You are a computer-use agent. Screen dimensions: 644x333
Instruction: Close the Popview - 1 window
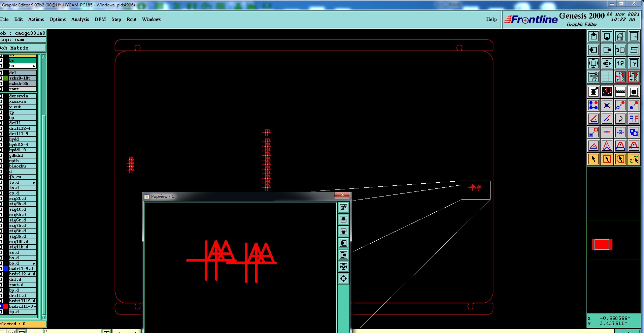coord(342,195)
